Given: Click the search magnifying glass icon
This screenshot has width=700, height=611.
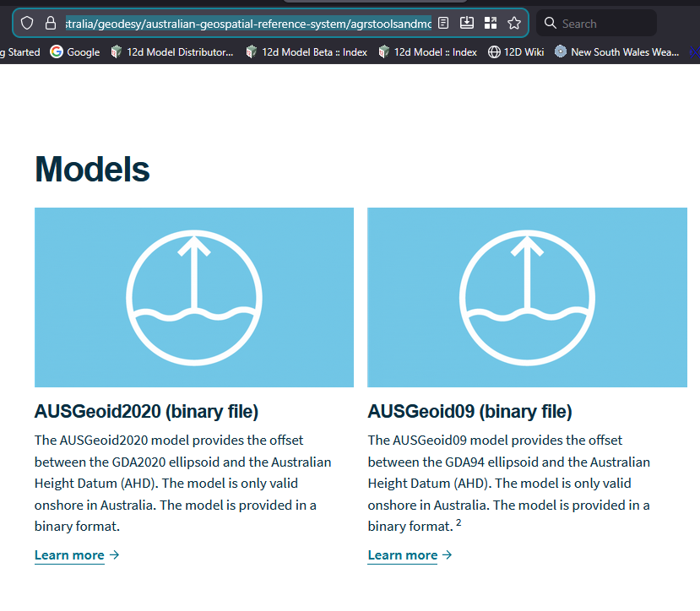Looking at the screenshot, I should (550, 24).
